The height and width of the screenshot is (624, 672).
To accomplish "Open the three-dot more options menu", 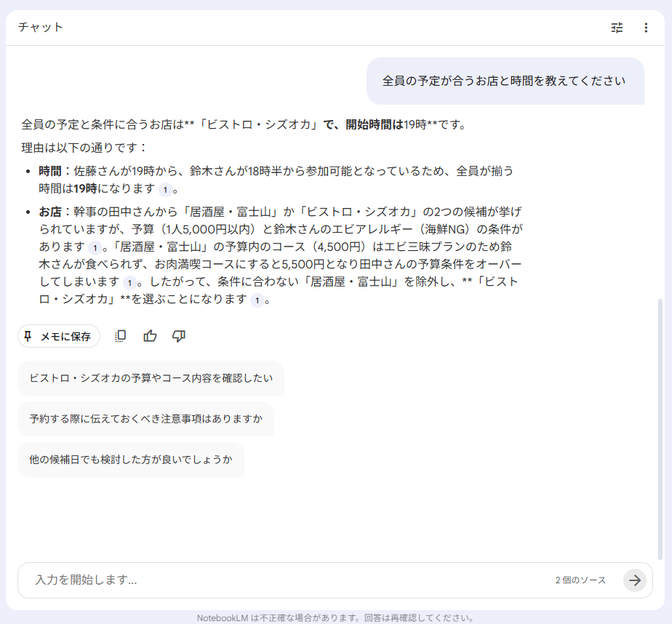I will tap(646, 28).
